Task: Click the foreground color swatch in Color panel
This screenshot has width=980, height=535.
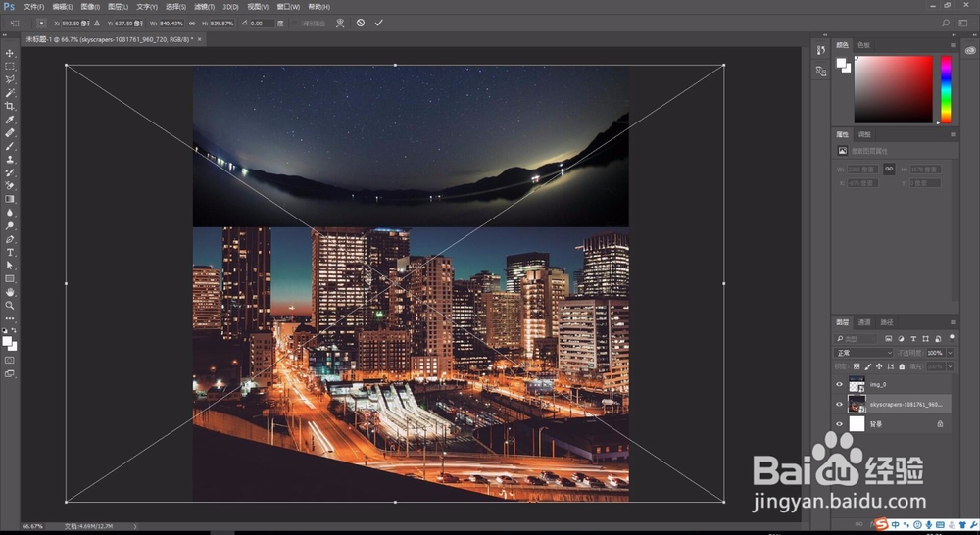Action: tap(841, 63)
